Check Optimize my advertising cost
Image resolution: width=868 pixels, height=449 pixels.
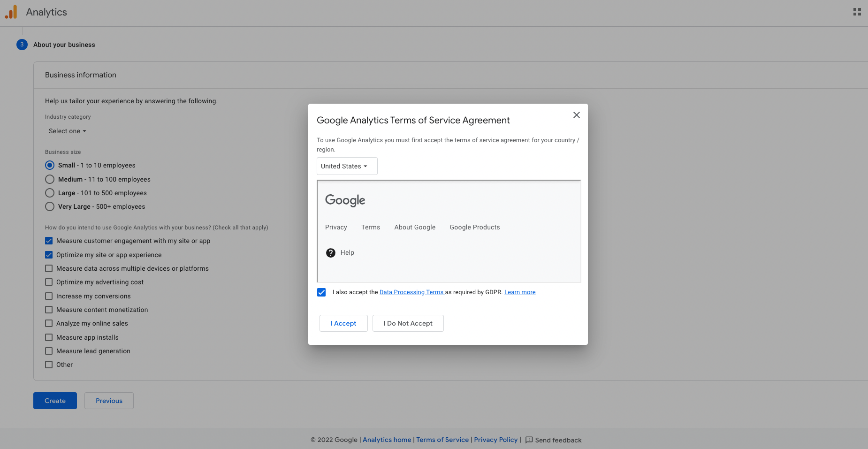[49, 282]
